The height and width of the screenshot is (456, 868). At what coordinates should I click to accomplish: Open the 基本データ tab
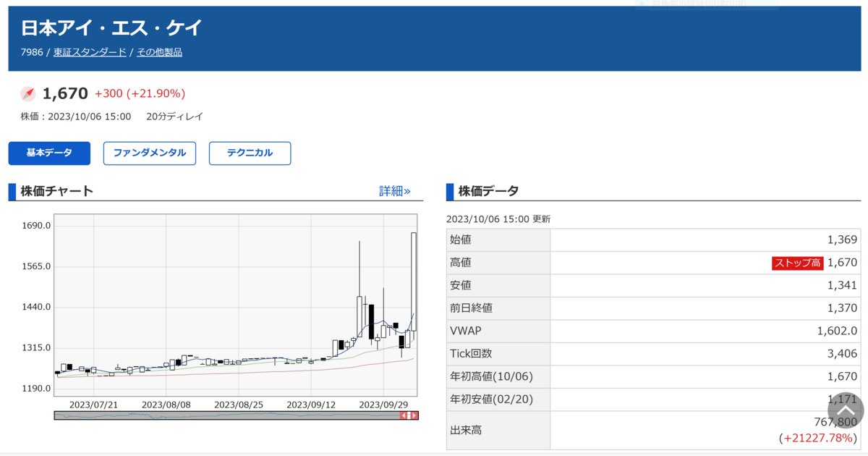[x=49, y=153]
